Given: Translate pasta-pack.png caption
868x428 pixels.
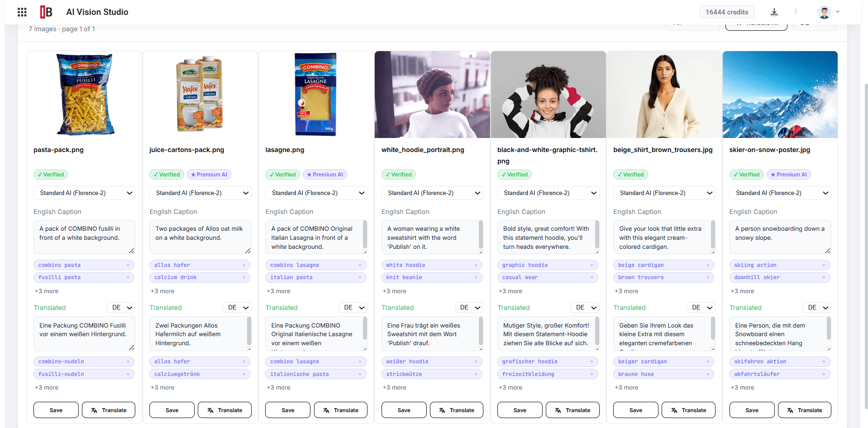Looking at the screenshot, I should (x=109, y=410).
